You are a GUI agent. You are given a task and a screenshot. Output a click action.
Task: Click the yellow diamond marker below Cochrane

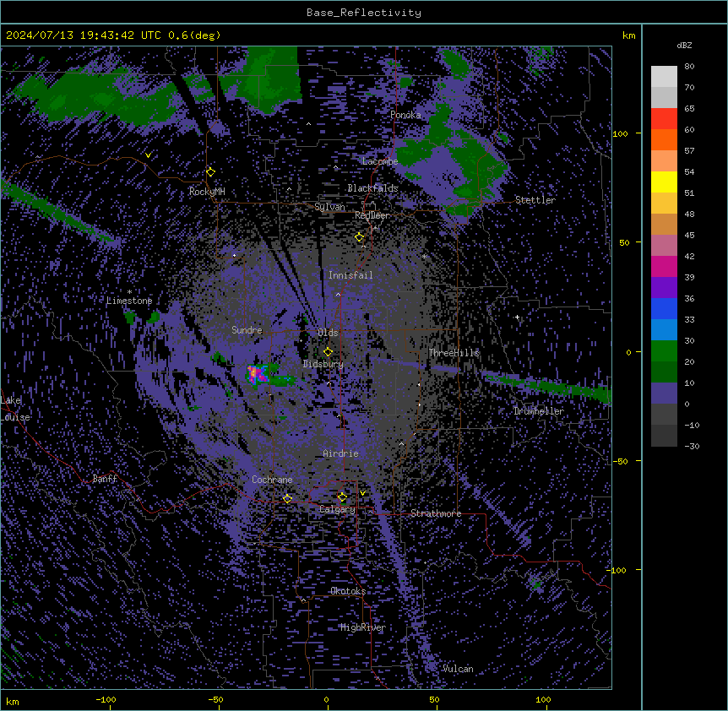point(287,498)
